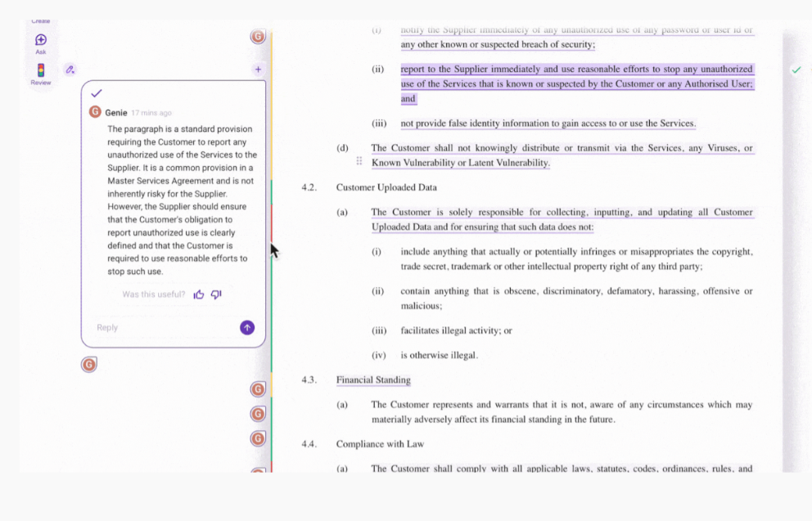Click the line "any other known or suspected breach"

tap(498, 44)
